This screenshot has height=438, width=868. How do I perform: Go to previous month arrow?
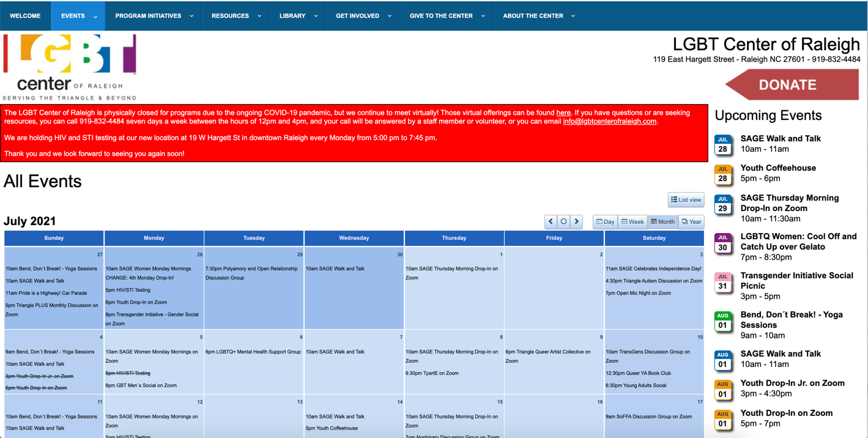point(551,221)
